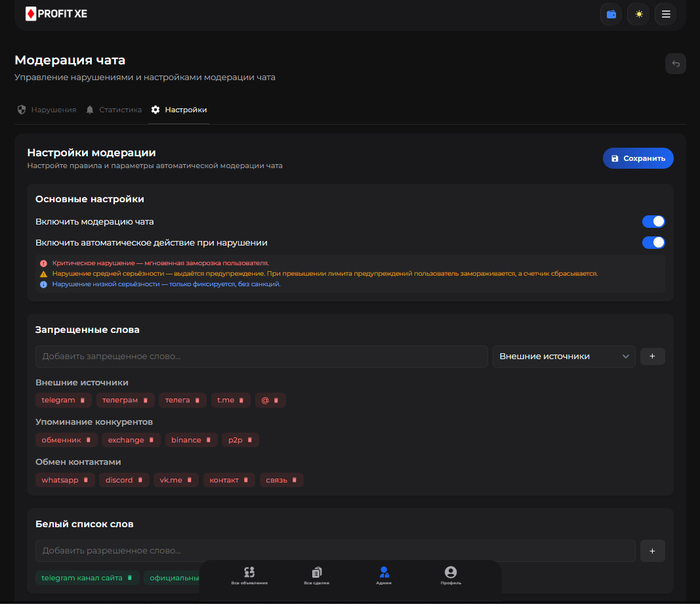This screenshot has height=604, width=700.
Task: Click the 'Запрещенные слова' heading
Action: [87, 330]
